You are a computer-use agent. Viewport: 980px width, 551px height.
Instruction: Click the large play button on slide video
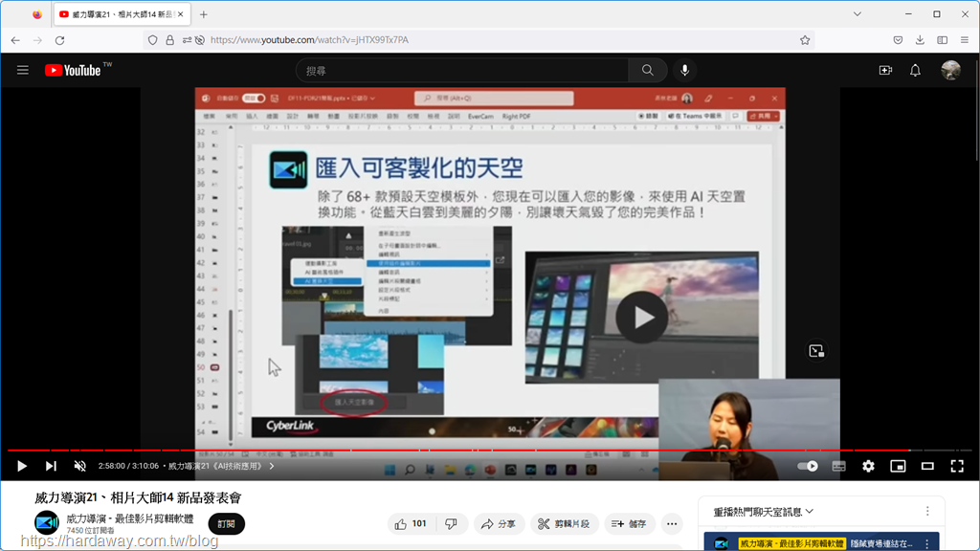641,318
